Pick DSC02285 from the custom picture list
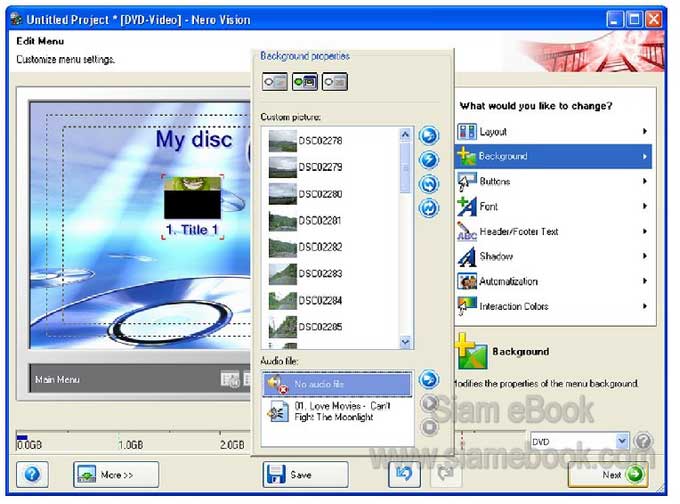Screen dimensions: 680x504 point(306,327)
